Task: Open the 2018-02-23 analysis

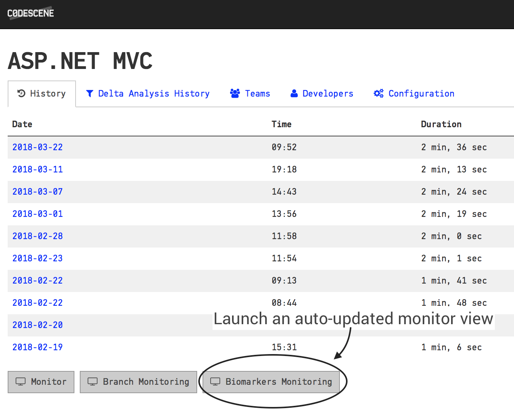Action: coord(38,258)
